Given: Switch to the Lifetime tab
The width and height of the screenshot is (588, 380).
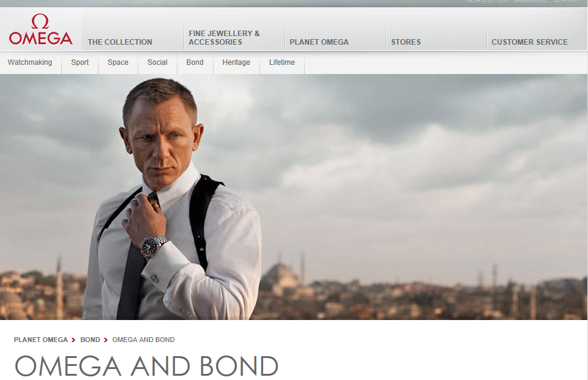Looking at the screenshot, I should pyautogui.click(x=281, y=62).
